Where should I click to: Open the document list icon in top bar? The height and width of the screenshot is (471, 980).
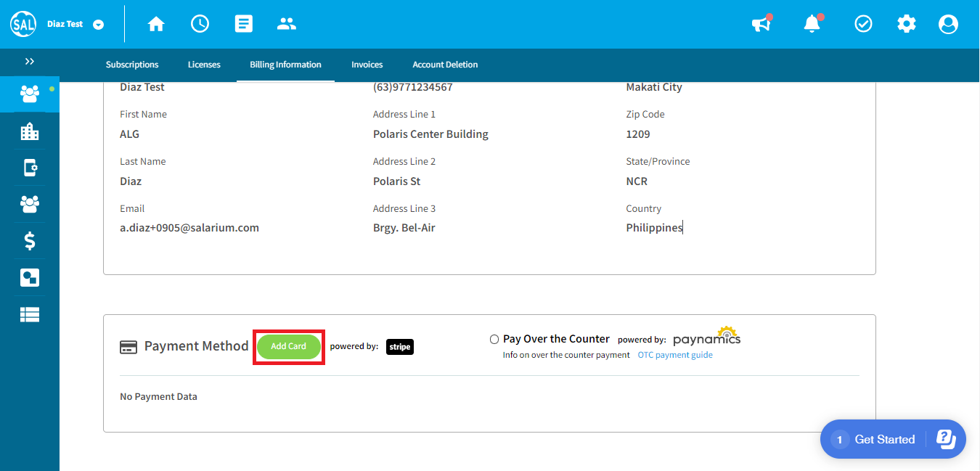244,24
